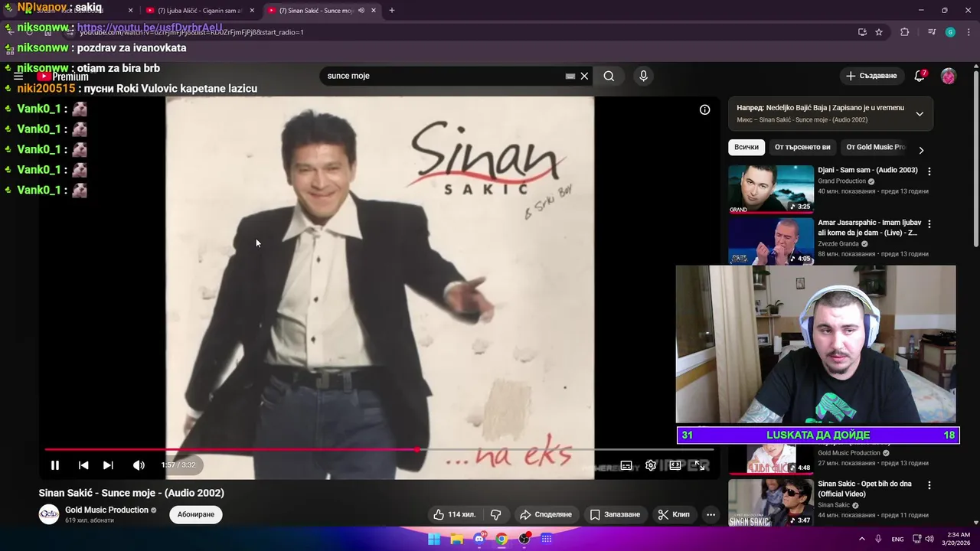Start voice search with microphone
This screenshot has height=551, width=980.
pos(643,76)
